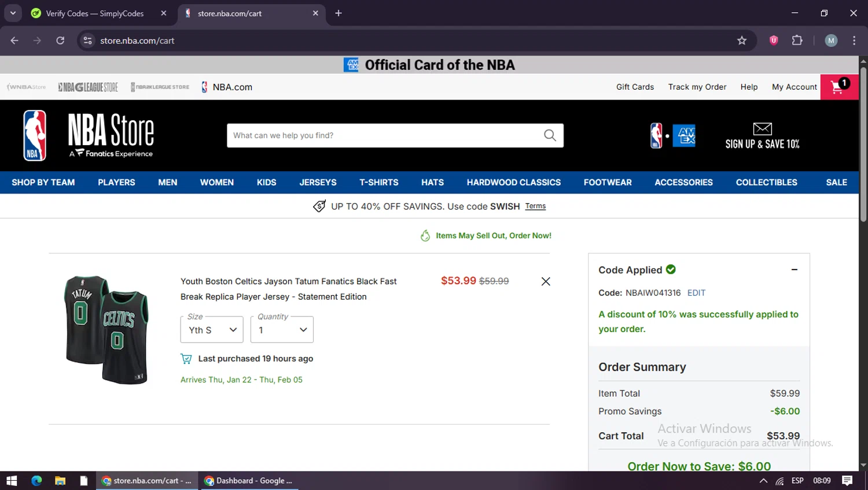Image resolution: width=868 pixels, height=490 pixels.
Task: Open SHOP BY TEAM menu
Action: pyautogui.click(x=43, y=182)
